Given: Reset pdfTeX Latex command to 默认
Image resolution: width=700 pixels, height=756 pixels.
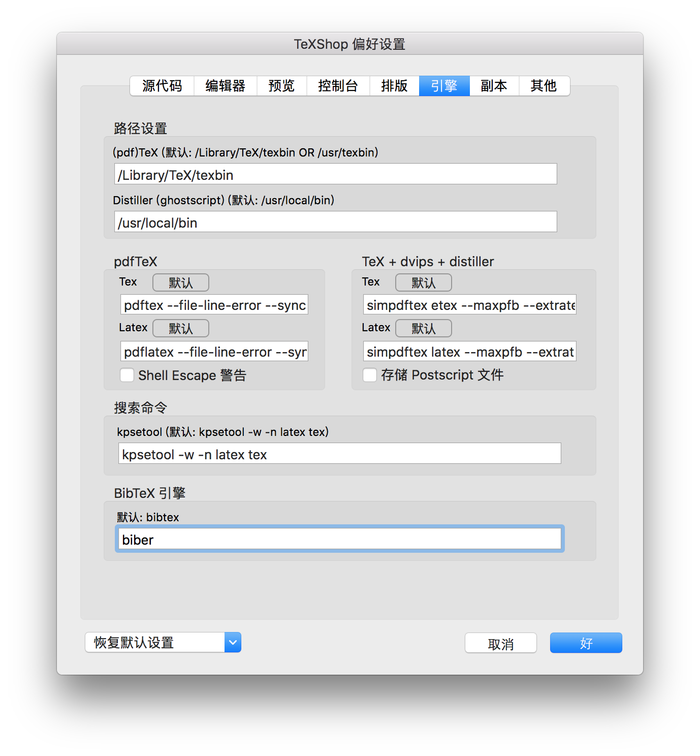Looking at the screenshot, I should tap(181, 328).
